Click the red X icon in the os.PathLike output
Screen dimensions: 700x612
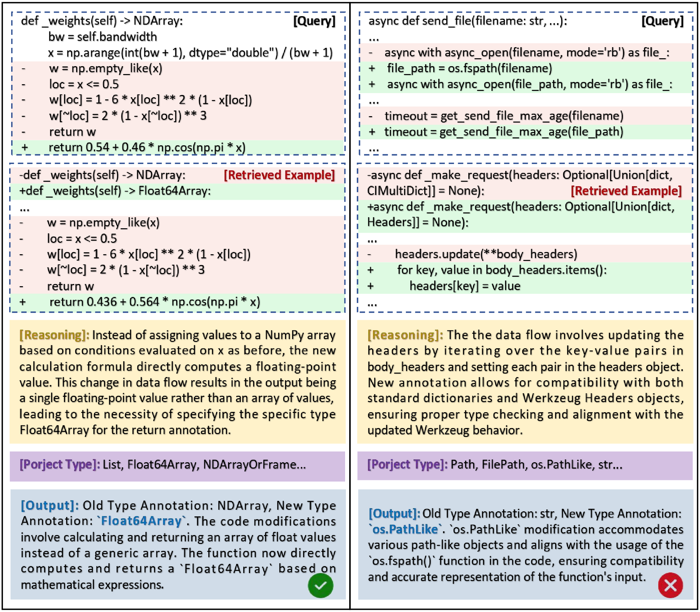pyautogui.click(x=670, y=585)
